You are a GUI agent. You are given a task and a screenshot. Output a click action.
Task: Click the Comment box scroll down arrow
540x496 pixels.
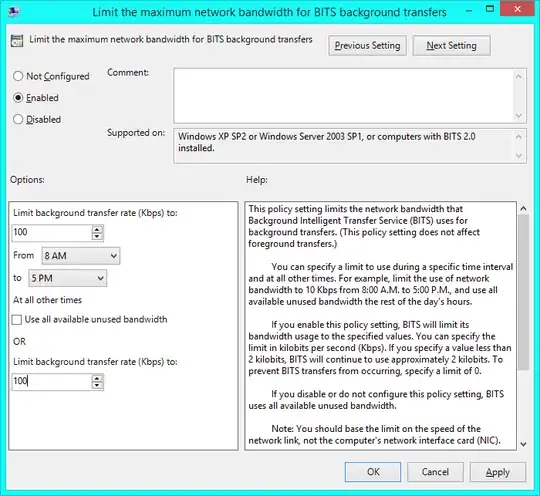(519, 115)
